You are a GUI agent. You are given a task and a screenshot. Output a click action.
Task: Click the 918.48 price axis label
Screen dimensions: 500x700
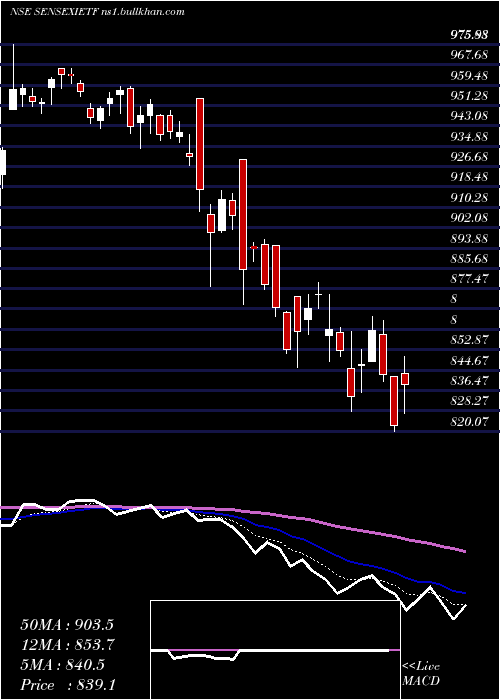pos(469,177)
